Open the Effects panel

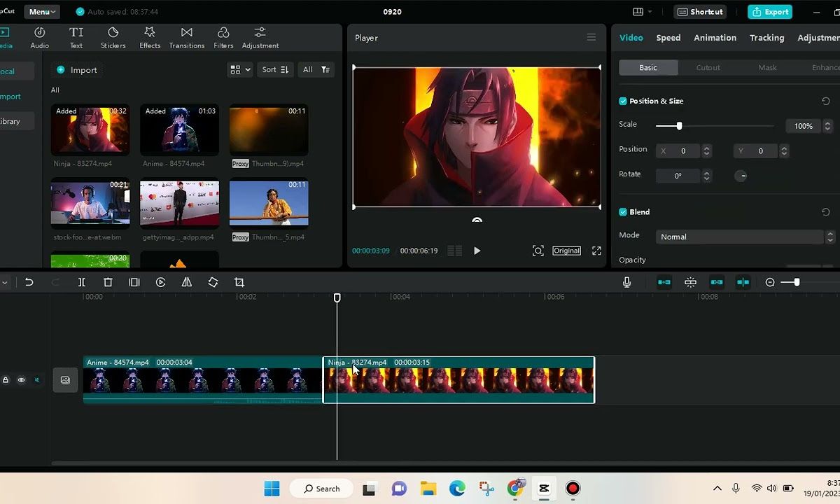(150, 38)
